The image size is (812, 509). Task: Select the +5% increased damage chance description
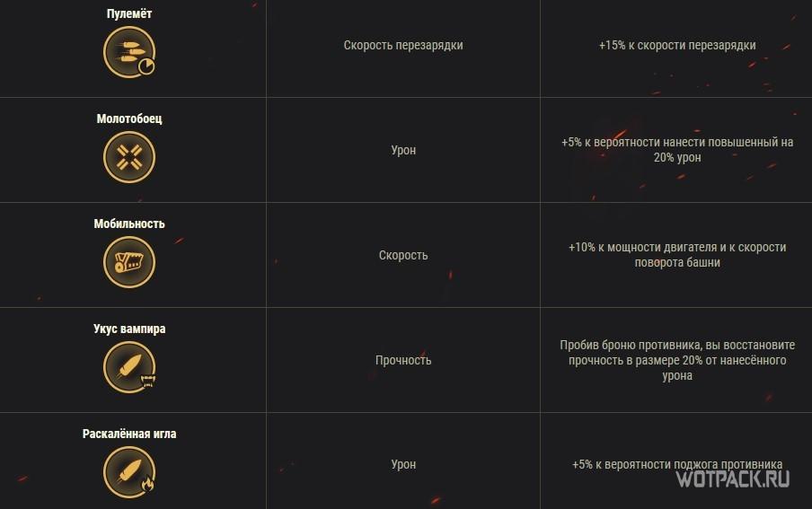tap(677, 150)
